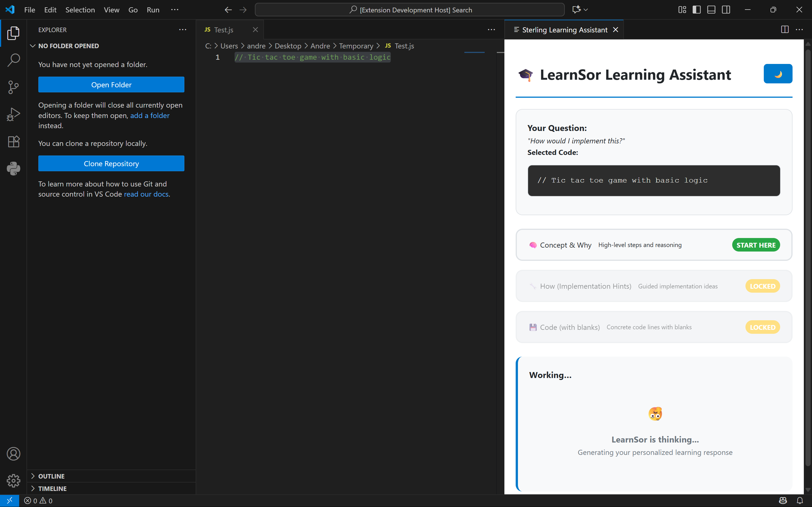Click the command center search box
This screenshot has height=507, width=812.
tap(409, 10)
